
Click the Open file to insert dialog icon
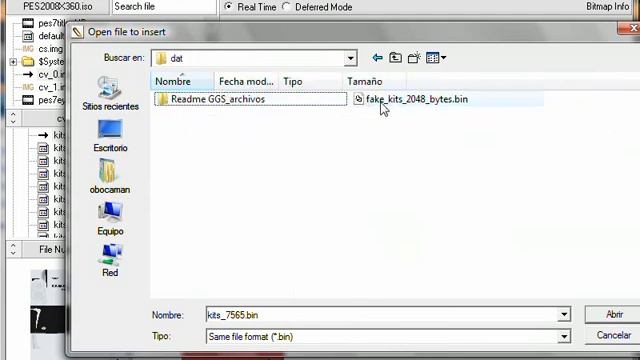point(78,32)
